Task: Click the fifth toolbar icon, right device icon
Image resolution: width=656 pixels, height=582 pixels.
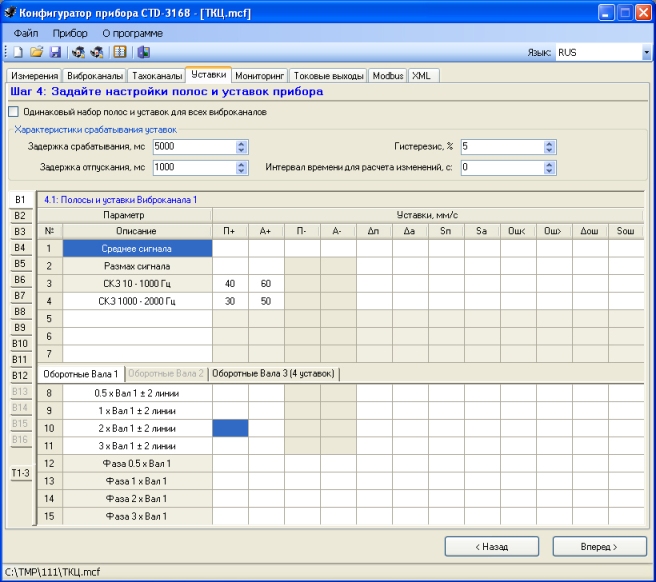Action: pos(96,52)
